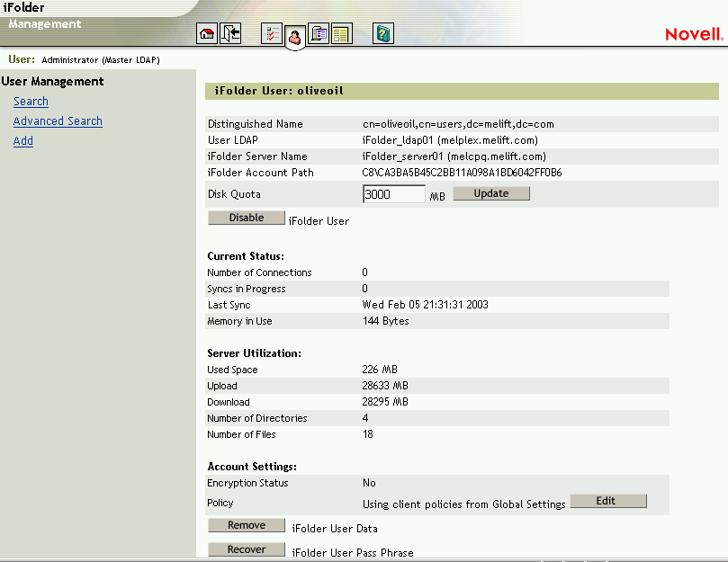The height and width of the screenshot is (562, 728).
Task: Disable the iFolder User button
Action: pyautogui.click(x=246, y=218)
